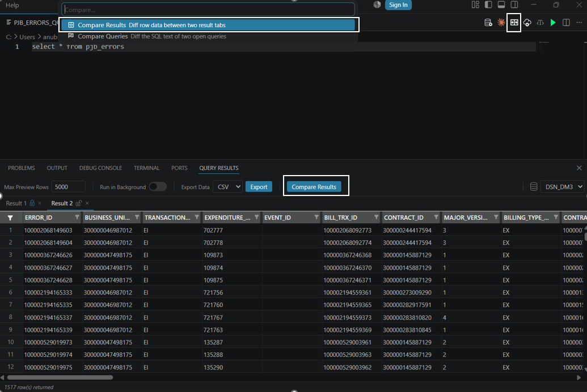The width and height of the screenshot is (587, 392).
Task: Click the add database connection icon
Action: [488, 23]
